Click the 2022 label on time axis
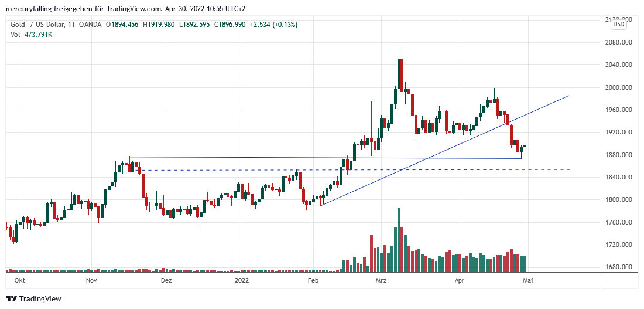Screen dimensions: 644x309 pos(242,281)
